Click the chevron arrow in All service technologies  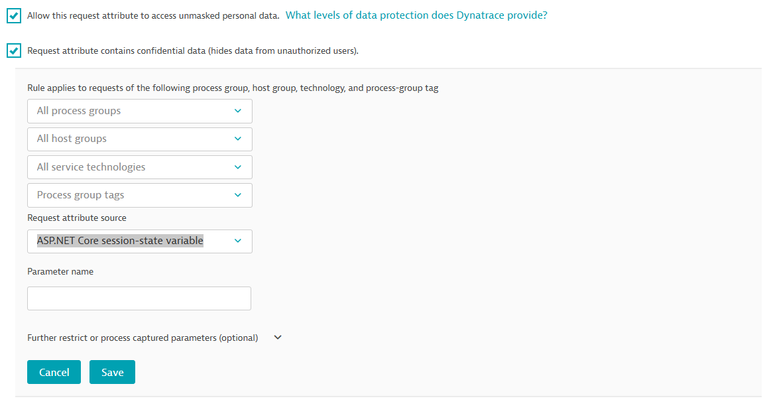pos(237,167)
